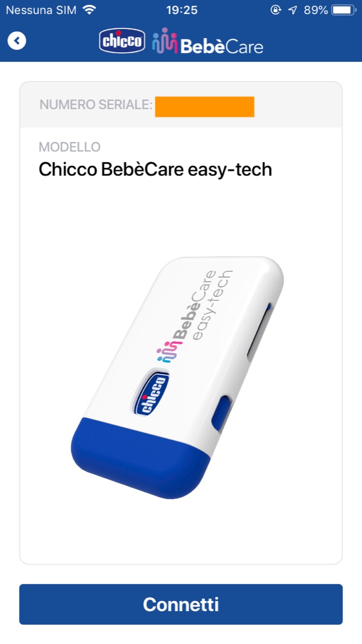Image resolution: width=362 pixels, height=644 pixels.
Task: Click the Chicco logo in header
Action: pyautogui.click(x=122, y=41)
